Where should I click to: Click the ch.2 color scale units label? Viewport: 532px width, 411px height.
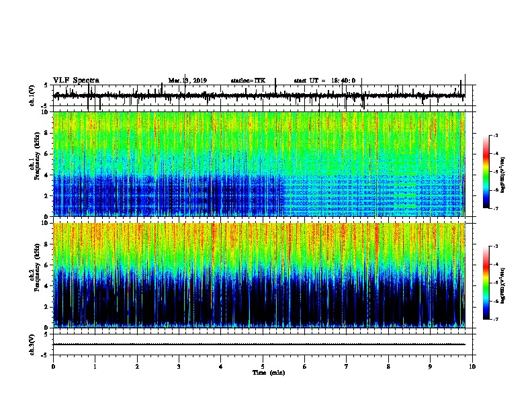point(503,285)
